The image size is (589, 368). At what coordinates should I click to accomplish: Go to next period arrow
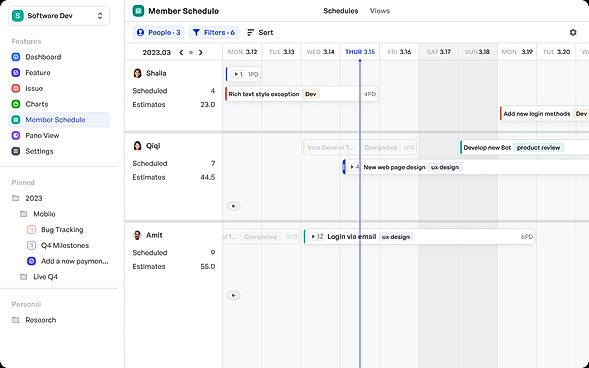point(201,53)
